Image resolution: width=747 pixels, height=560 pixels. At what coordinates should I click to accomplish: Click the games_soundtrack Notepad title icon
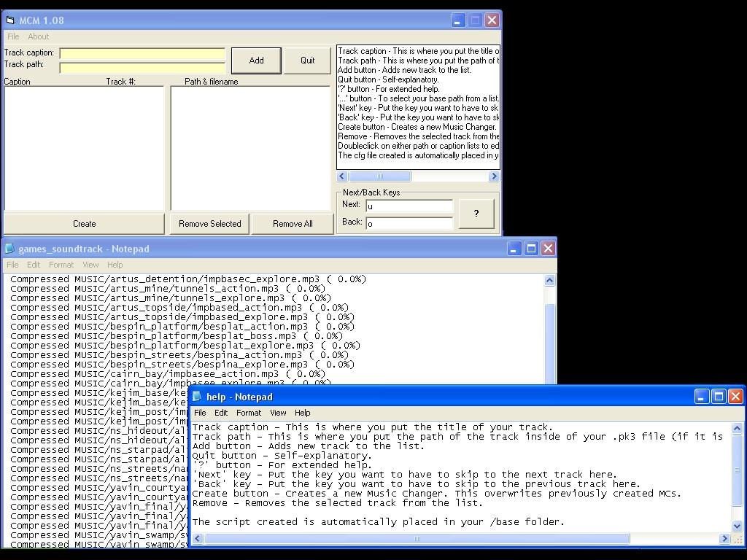pyautogui.click(x=10, y=249)
